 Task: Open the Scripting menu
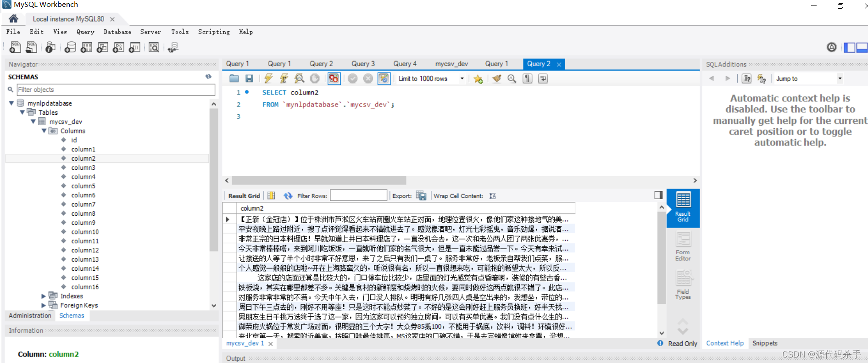tap(214, 32)
